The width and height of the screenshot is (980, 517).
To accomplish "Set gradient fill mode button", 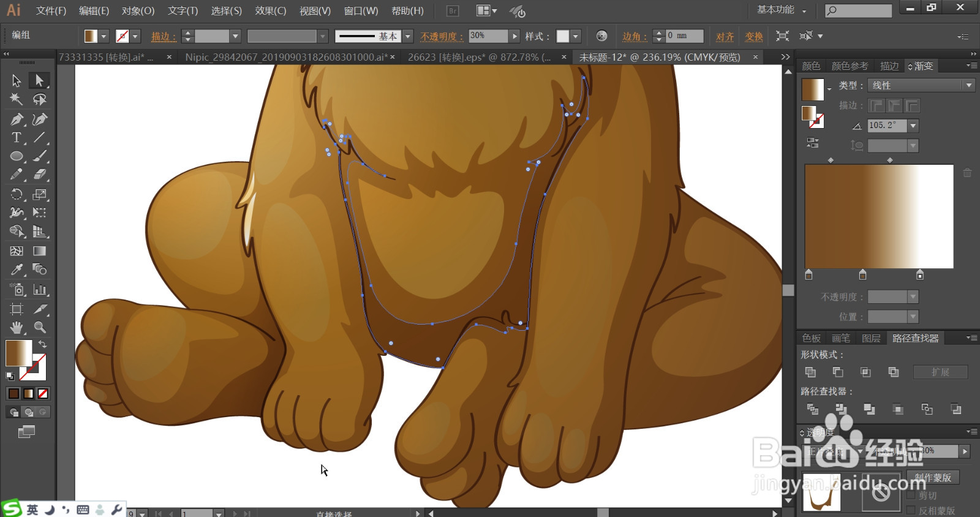I will click(28, 393).
